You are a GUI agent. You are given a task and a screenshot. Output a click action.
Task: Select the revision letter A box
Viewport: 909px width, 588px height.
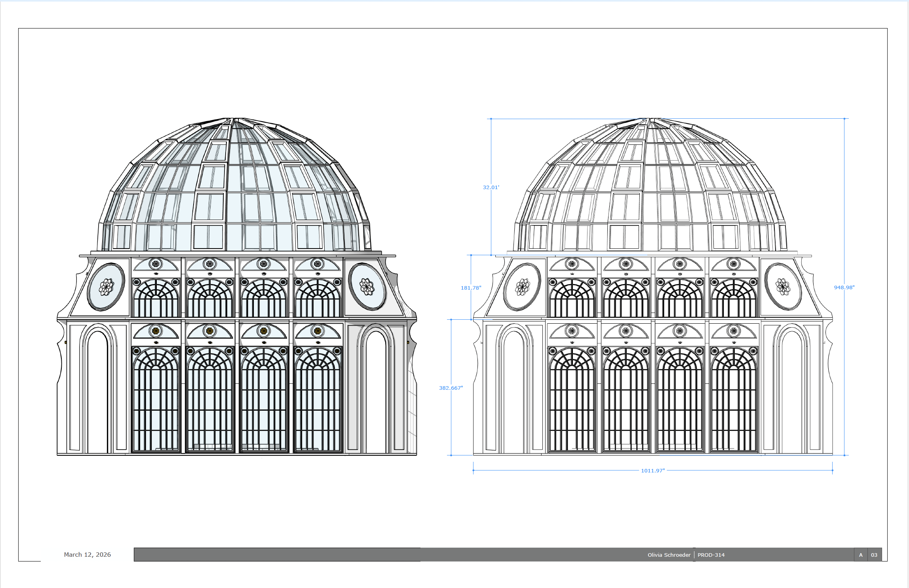coord(861,555)
